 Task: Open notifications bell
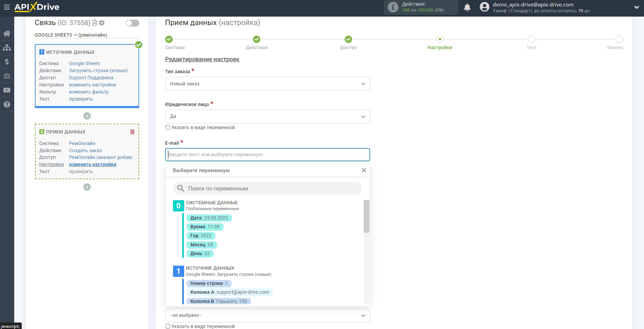467,7
